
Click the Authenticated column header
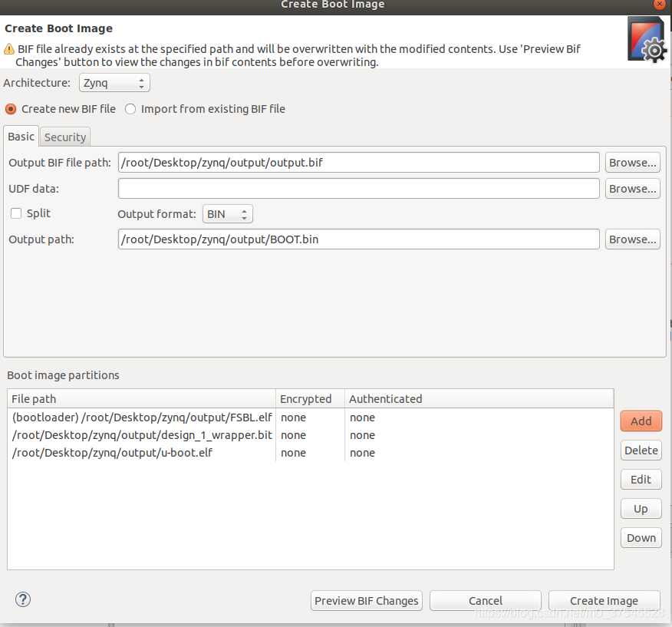pyautogui.click(x=479, y=399)
